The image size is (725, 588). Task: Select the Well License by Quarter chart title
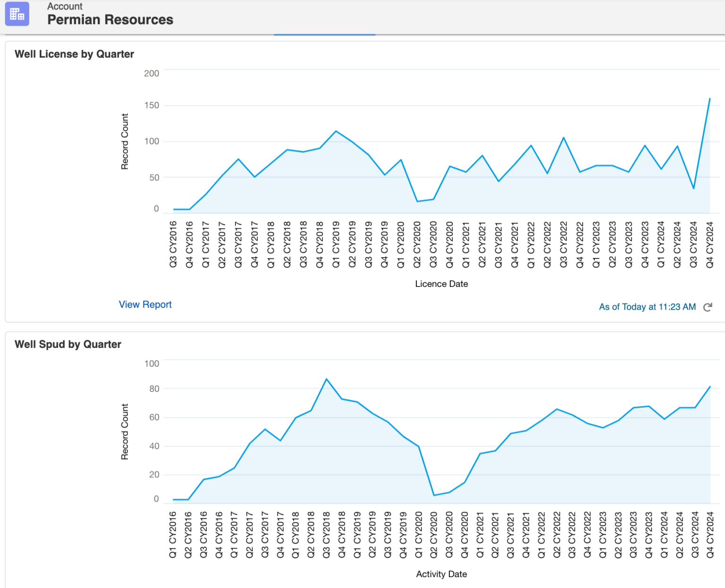click(x=74, y=54)
